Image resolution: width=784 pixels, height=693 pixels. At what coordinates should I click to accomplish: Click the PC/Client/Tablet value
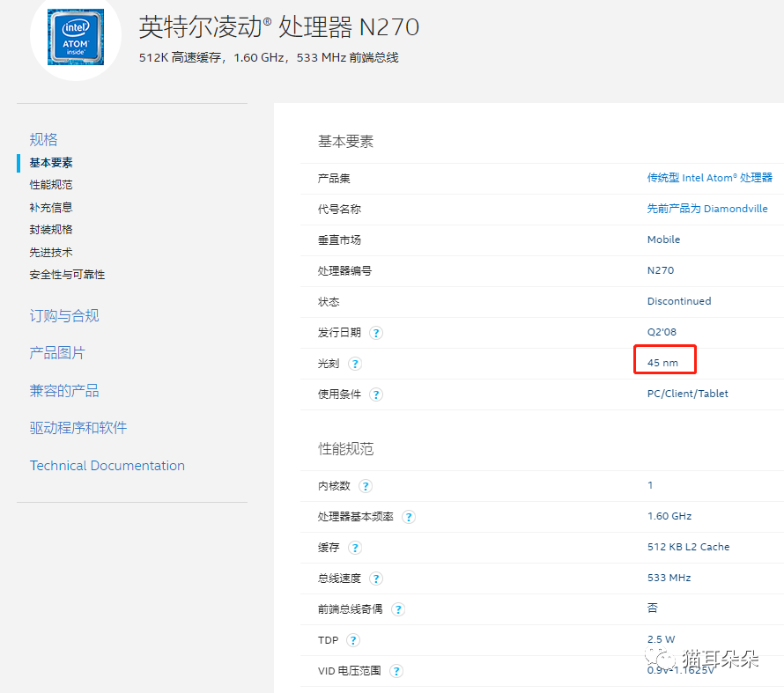pyautogui.click(x=687, y=394)
